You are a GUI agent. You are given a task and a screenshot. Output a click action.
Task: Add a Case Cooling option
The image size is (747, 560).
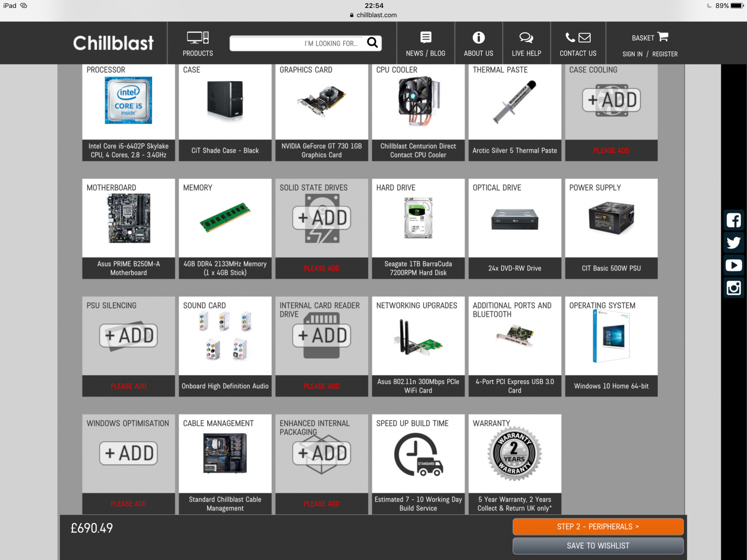(611, 100)
